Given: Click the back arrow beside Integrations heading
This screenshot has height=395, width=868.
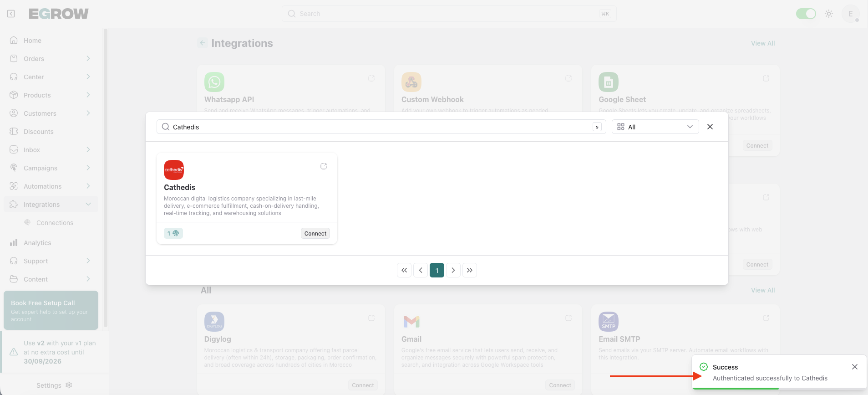Looking at the screenshot, I should click(203, 43).
